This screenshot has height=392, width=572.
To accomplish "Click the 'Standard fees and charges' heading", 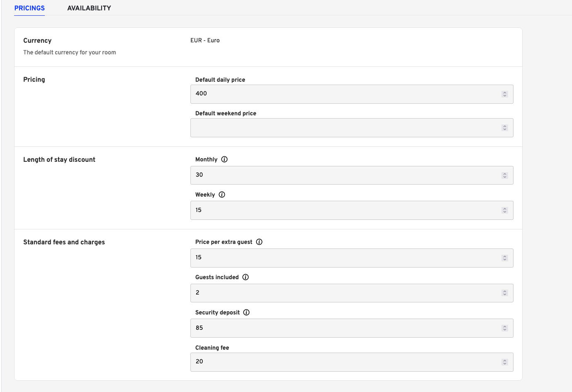I will [x=64, y=242].
